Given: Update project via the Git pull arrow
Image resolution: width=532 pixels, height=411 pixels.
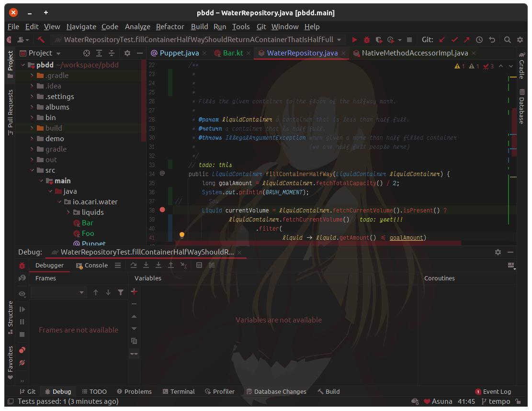Looking at the screenshot, I should (x=442, y=40).
